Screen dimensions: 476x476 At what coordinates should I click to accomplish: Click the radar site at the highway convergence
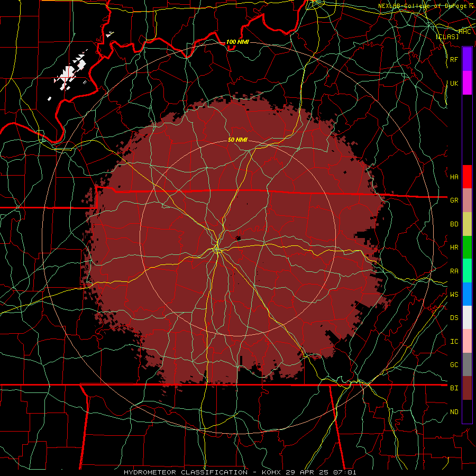pyautogui.click(x=216, y=250)
